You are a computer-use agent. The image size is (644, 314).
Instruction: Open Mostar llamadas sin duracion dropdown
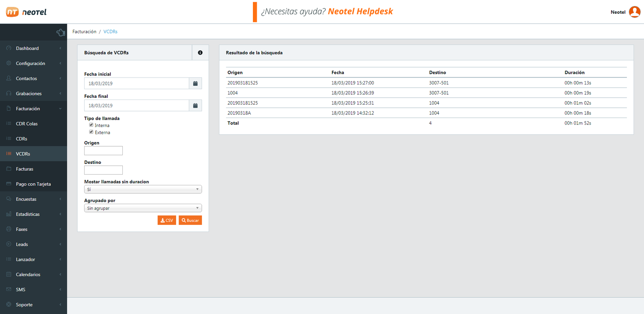(x=143, y=189)
